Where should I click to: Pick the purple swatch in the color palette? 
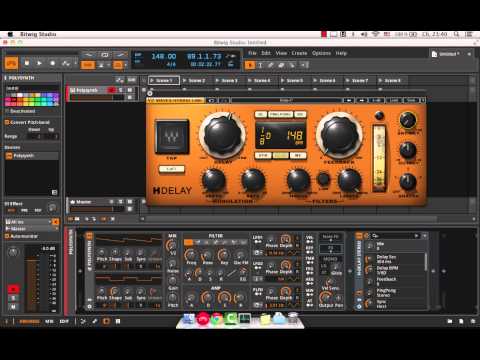tap(55, 95)
